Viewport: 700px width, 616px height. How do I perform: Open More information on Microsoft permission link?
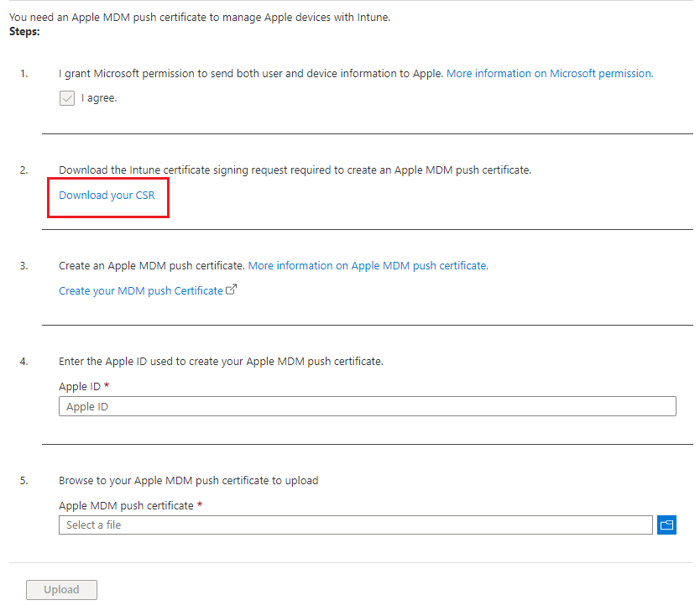pyautogui.click(x=549, y=74)
